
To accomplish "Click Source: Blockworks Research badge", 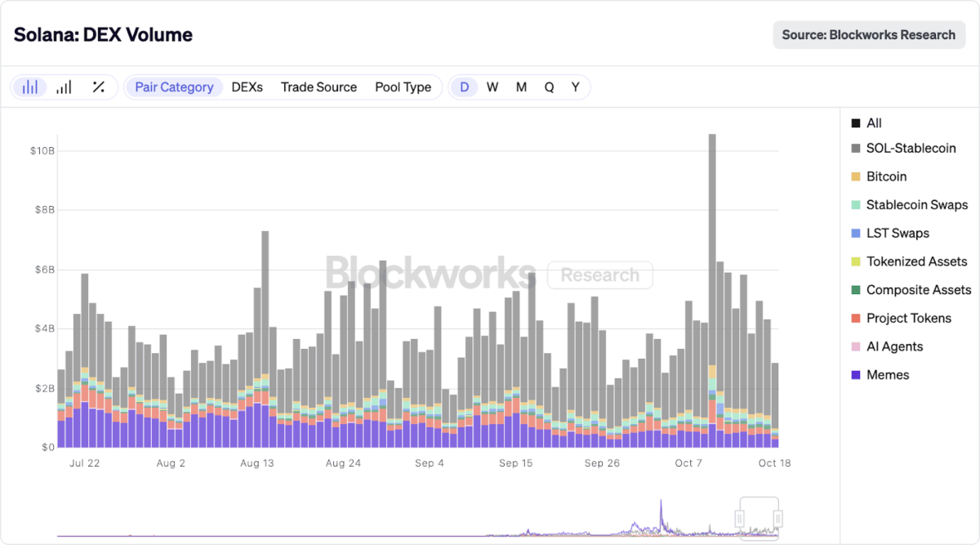I will [868, 35].
